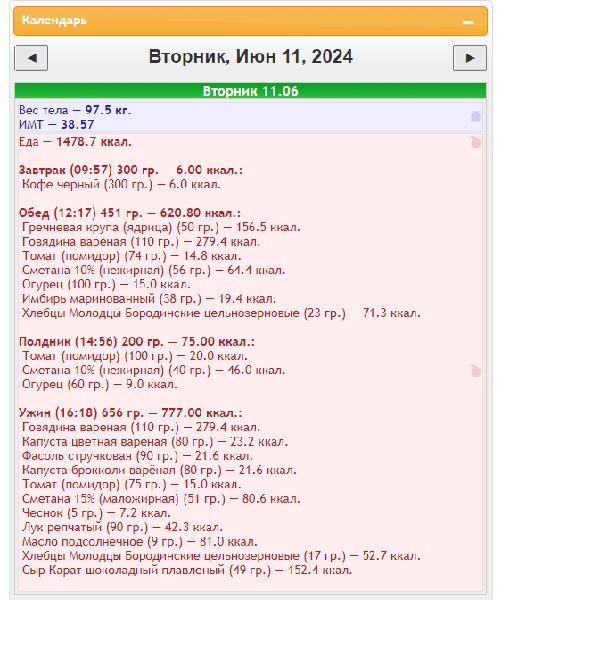Click the date heading Вторник, Июн 11, 2024
This screenshot has width=596, height=672.
click(251, 57)
